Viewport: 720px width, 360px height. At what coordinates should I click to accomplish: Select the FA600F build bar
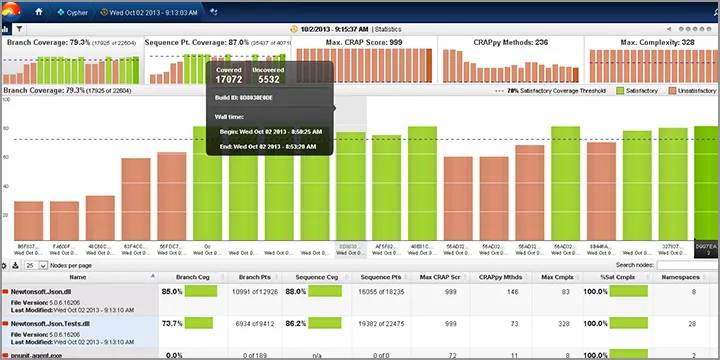tap(64, 220)
